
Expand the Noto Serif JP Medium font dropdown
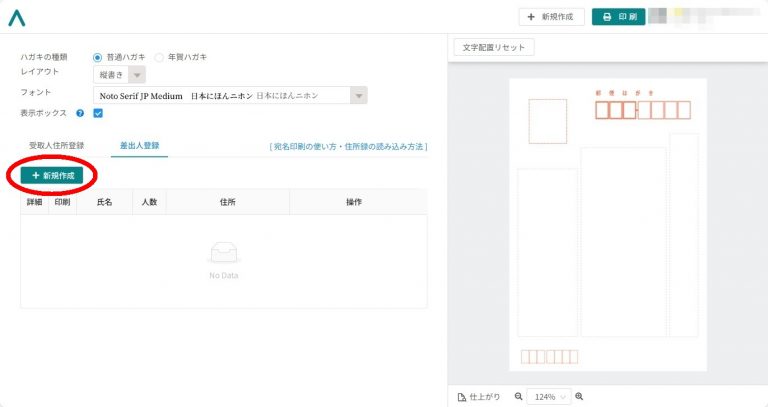230,96
